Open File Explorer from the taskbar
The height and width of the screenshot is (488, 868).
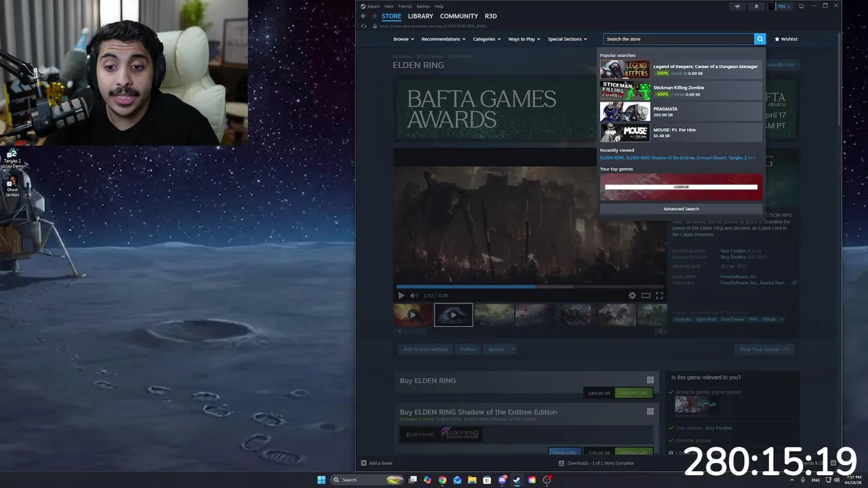click(x=472, y=480)
